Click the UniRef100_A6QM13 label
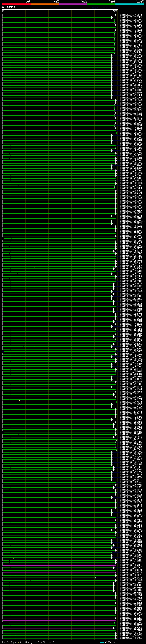This screenshot has width=146, height=644. tap(131, 578)
